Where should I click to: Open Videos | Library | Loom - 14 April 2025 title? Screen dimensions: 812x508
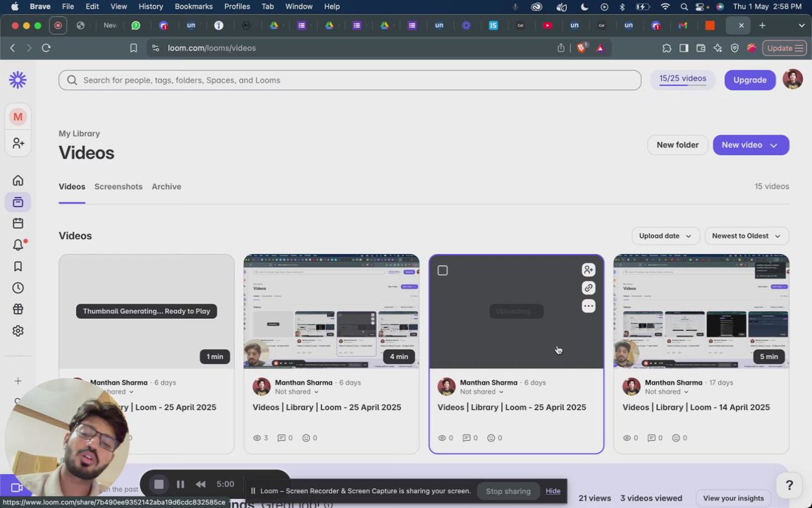[x=696, y=407]
